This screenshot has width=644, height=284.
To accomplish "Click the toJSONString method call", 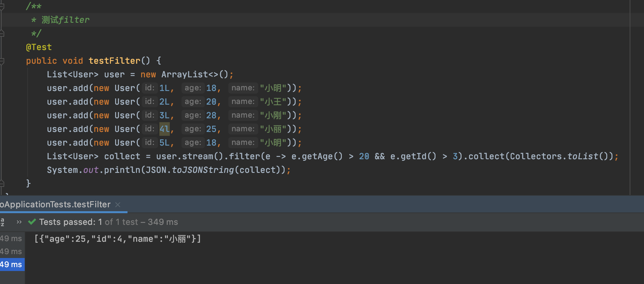I will tap(203, 170).
